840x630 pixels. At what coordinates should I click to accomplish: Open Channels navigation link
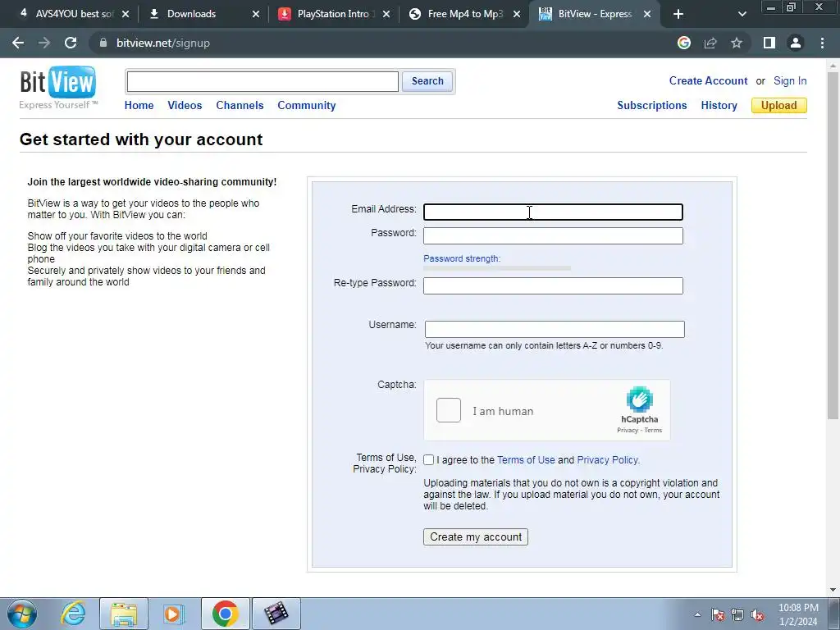pyautogui.click(x=240, y=106)
